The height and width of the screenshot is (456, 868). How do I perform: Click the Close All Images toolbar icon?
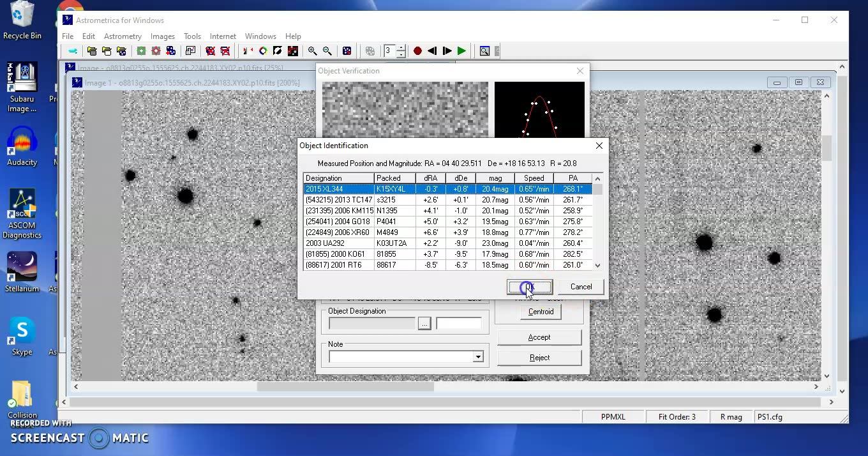(225, 51)
